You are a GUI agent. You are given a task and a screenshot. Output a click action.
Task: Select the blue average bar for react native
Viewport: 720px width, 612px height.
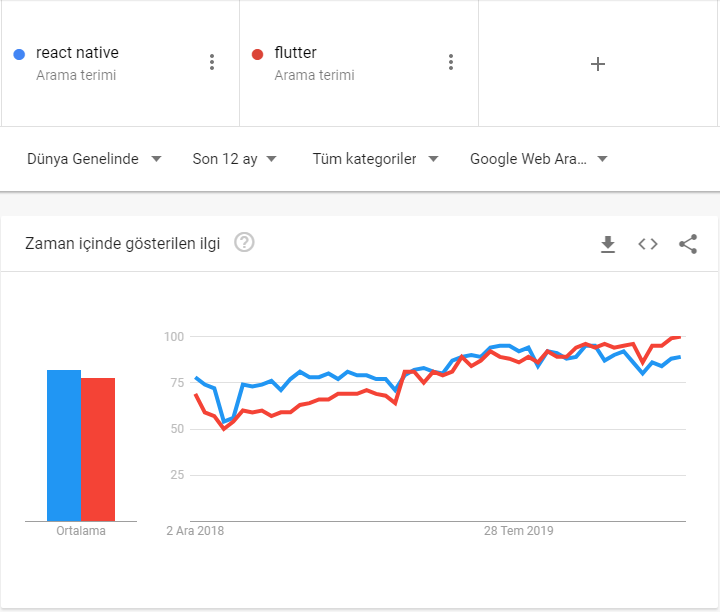pyautogui.click(x=64, y=445)
